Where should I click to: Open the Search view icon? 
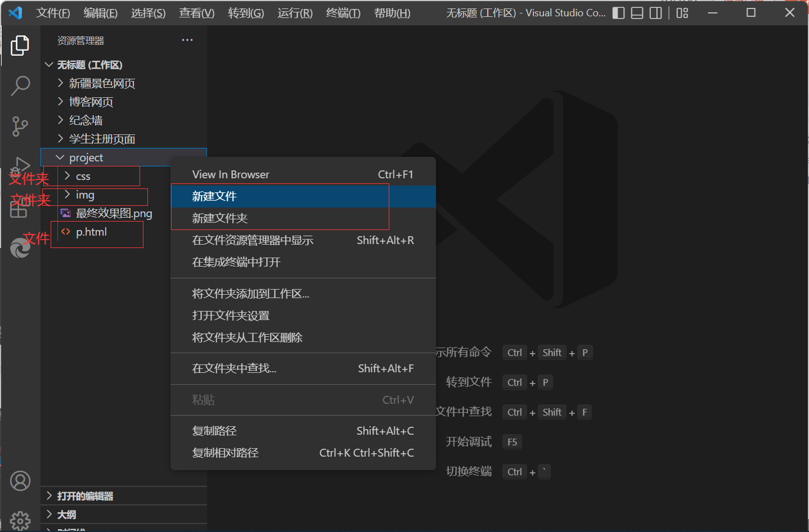click(20, 86)
